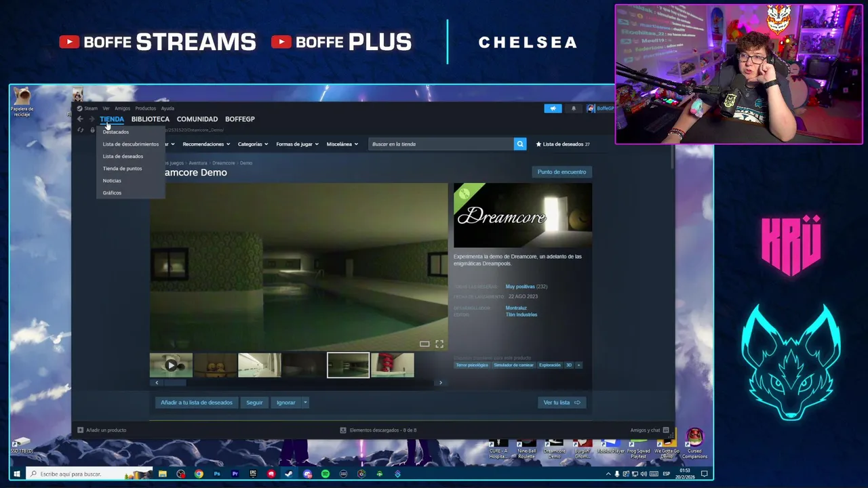Select the red slide screenshot thumbnail
868x488 pixels.
click(x=393, y=365)
